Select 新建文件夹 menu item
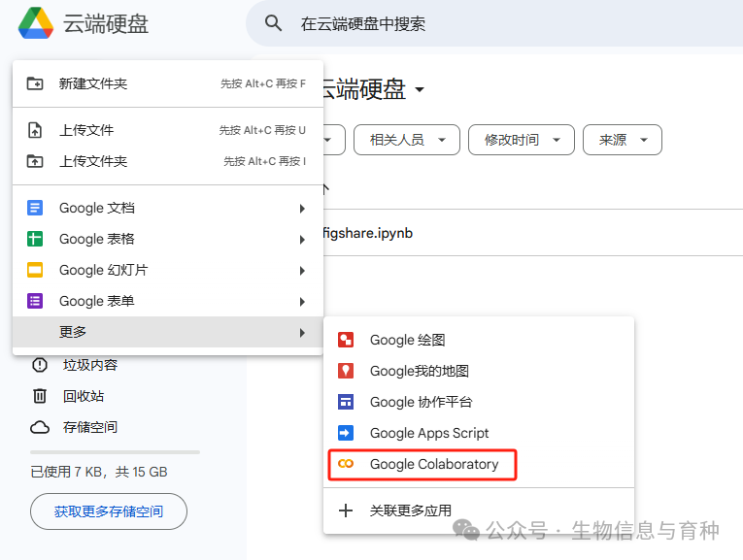Screen dimensions: 743x560 [x=168, y=83]
